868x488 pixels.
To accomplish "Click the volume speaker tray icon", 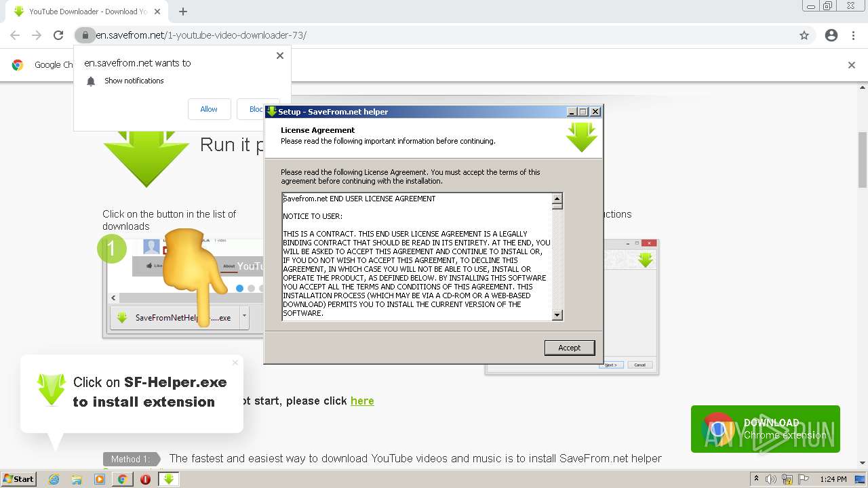I will [x=771, y=479].
